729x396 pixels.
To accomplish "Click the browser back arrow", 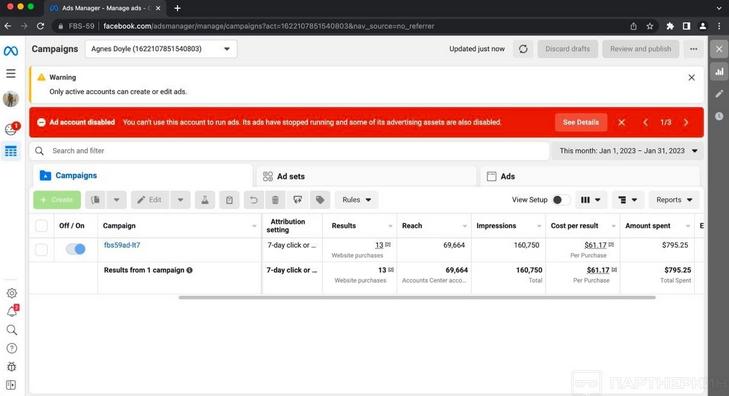I will pyautogui.click(x=7, y=26).
